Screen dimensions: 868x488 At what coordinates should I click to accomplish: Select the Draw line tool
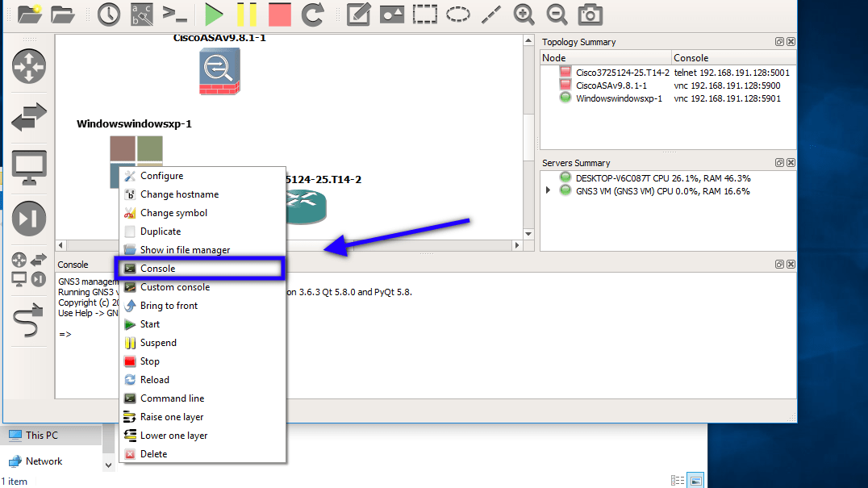[491, 15]
